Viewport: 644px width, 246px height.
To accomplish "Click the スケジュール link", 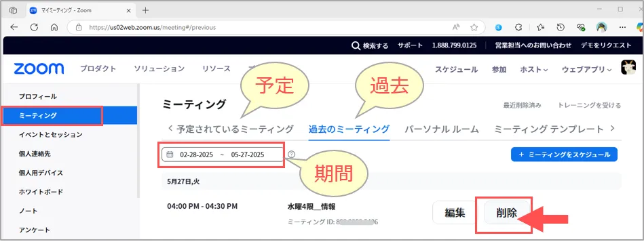I will pyautogui.click(x=456, y=70).
